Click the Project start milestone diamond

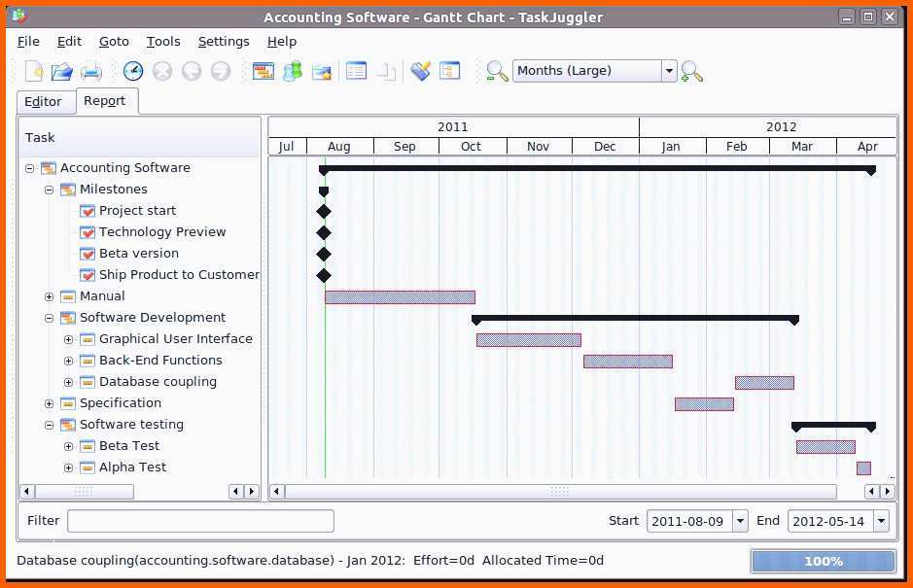pos(324,211)
